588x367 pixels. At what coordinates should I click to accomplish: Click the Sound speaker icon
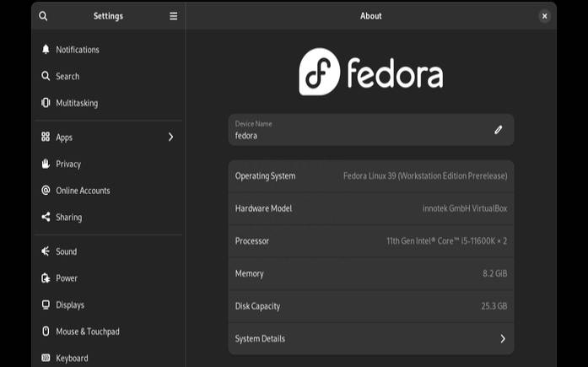(46, 251)
